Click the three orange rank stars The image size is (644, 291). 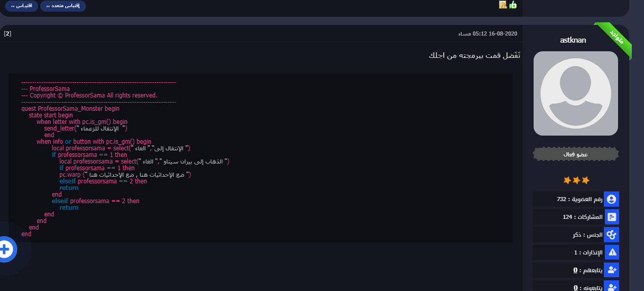coord(576,180)
